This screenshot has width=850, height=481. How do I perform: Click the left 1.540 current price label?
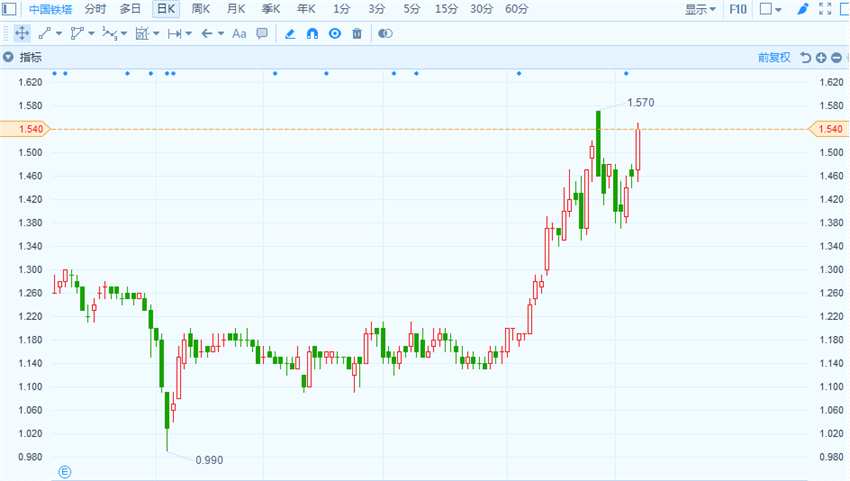[x=25, y=129]
